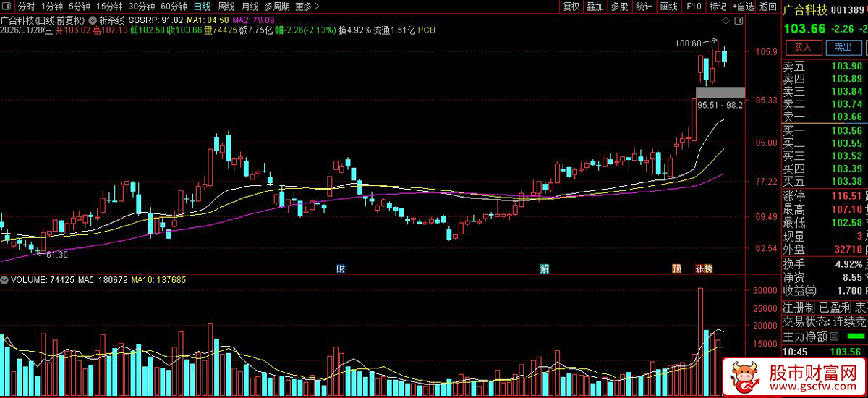The height and width of the screenshot is (398, 868).
Task: Click the 108.60 high price label
Action: (x=688, y=43)
